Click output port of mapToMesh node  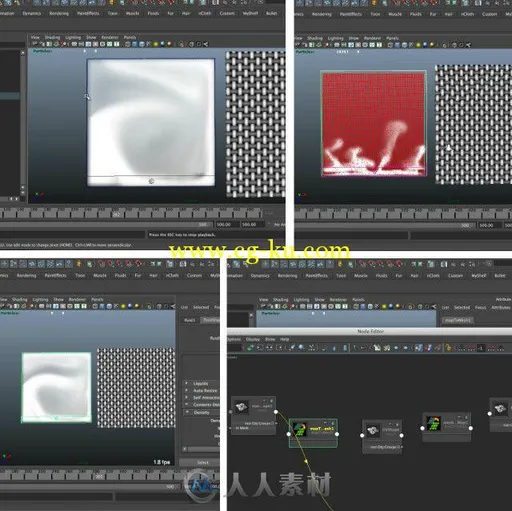tap(337, 434)
